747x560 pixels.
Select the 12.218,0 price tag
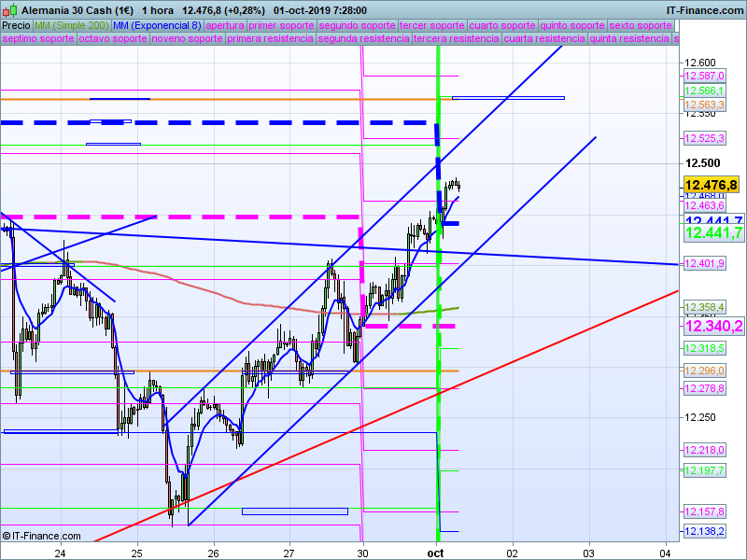(705, 450)
